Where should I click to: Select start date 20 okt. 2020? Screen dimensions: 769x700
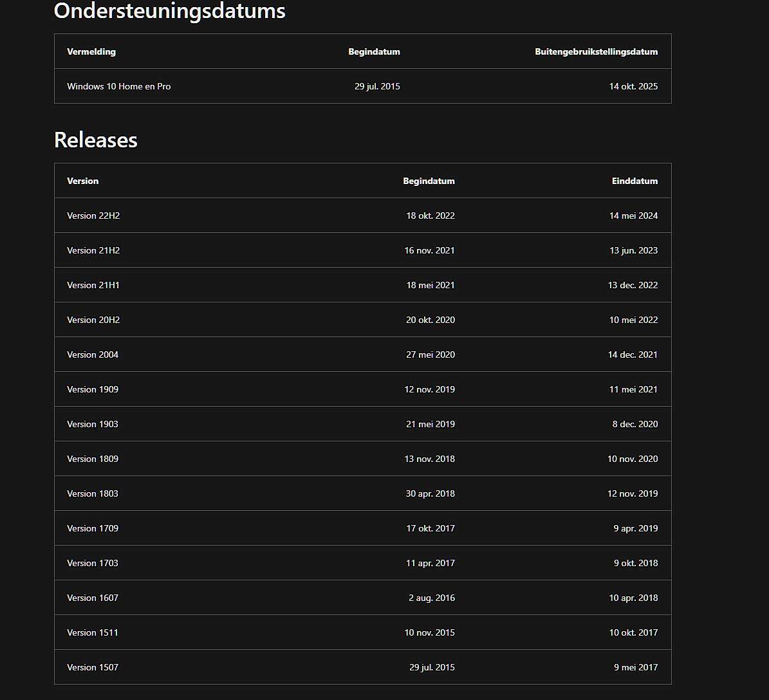(x=430, y=320)
